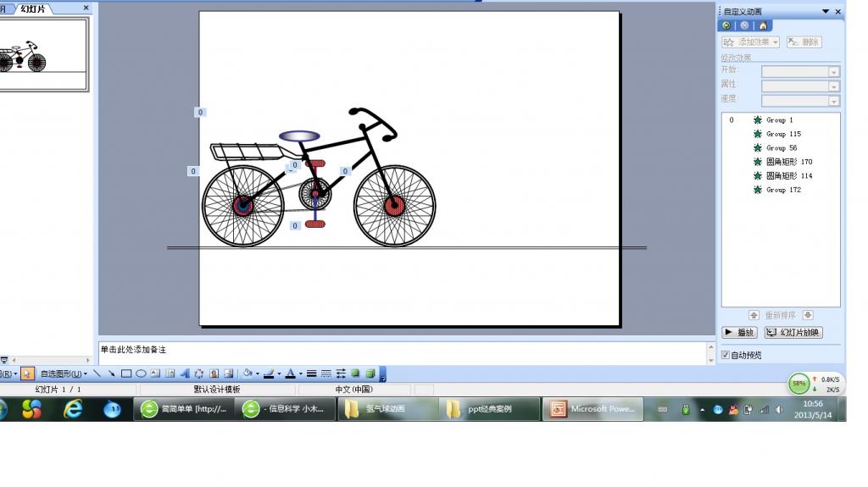
Task: Click the 中文(中国) language indicator
Action: click(x=354, y=389)
